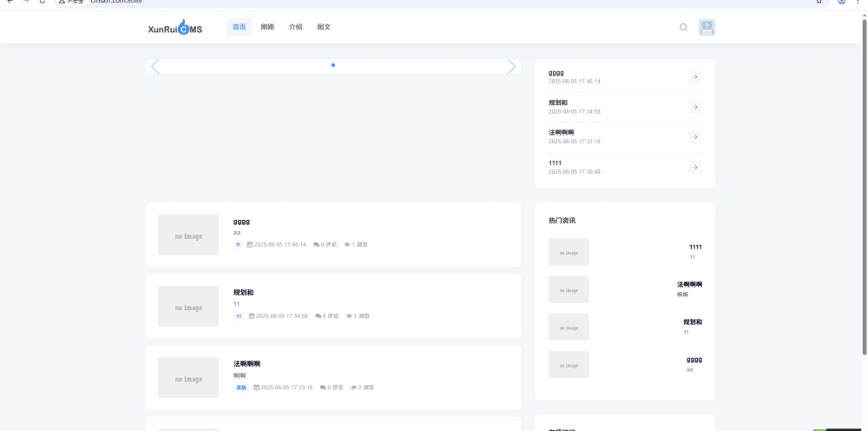Click the page vertical scrollbar
868x431 pixels.
click(x=865, y=187)
